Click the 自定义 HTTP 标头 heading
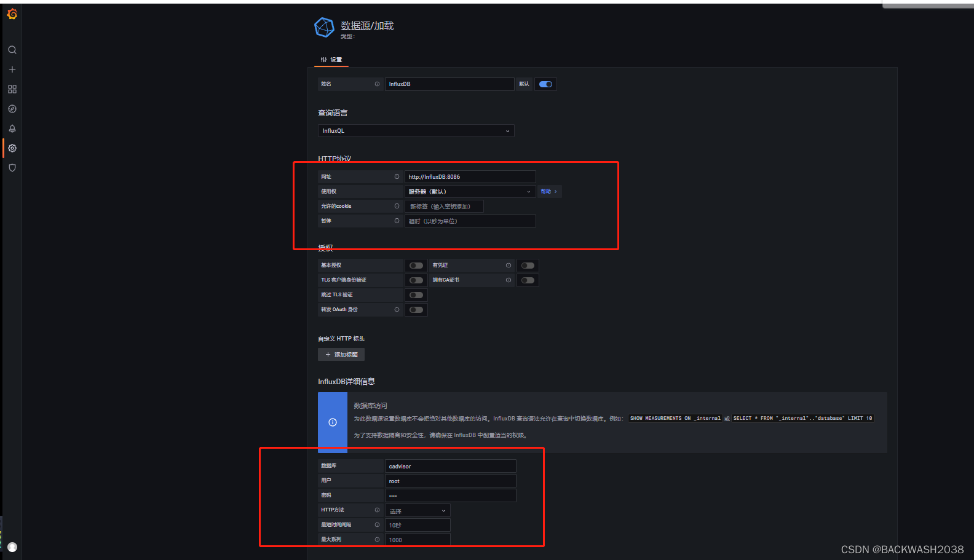The height and width of the screenshot is (560, 974). pyautogui.click(x=341, y=339)
